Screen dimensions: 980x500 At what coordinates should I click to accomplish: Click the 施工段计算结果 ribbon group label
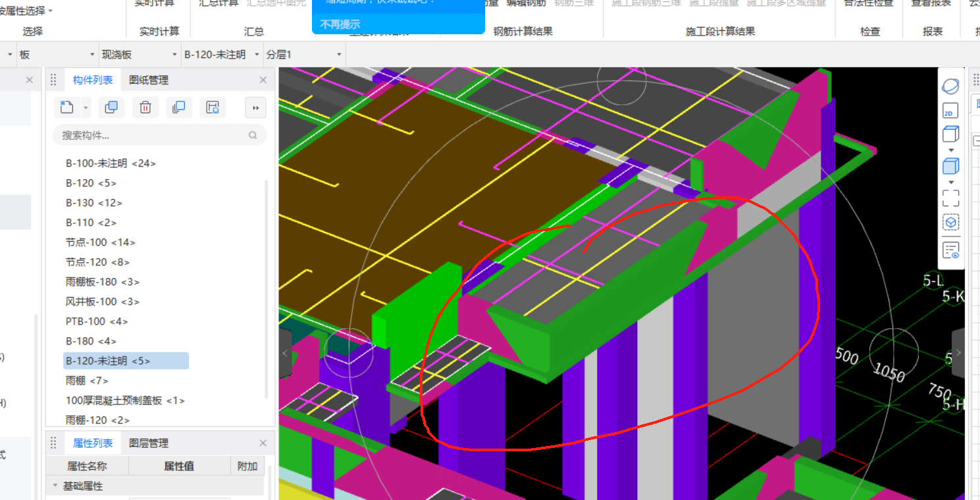720,31
